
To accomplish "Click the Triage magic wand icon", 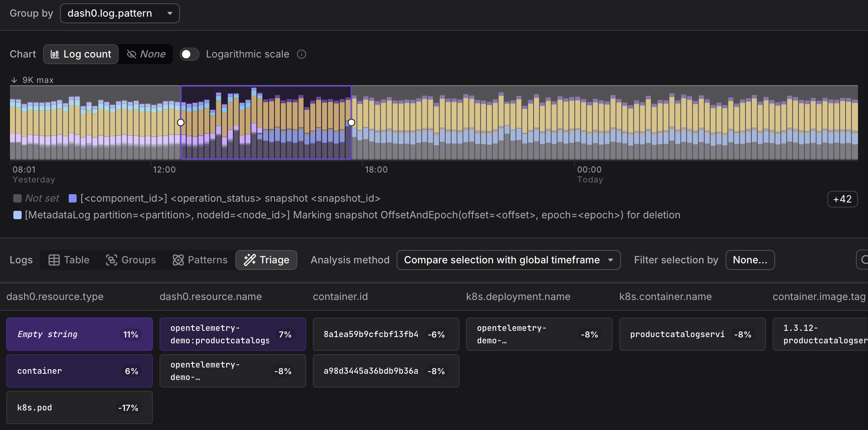I will point(249,260).
